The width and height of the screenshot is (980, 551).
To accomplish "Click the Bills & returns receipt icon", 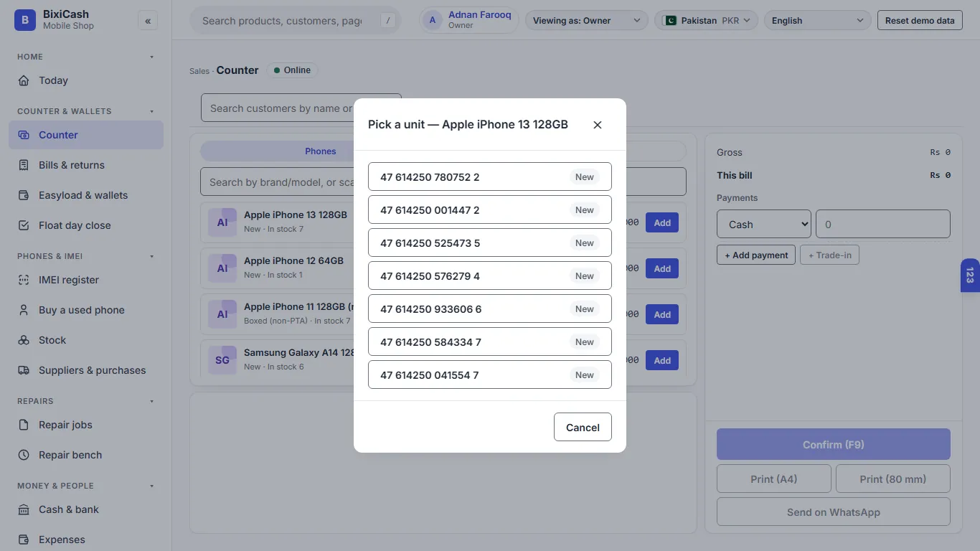I will point(24,165).
